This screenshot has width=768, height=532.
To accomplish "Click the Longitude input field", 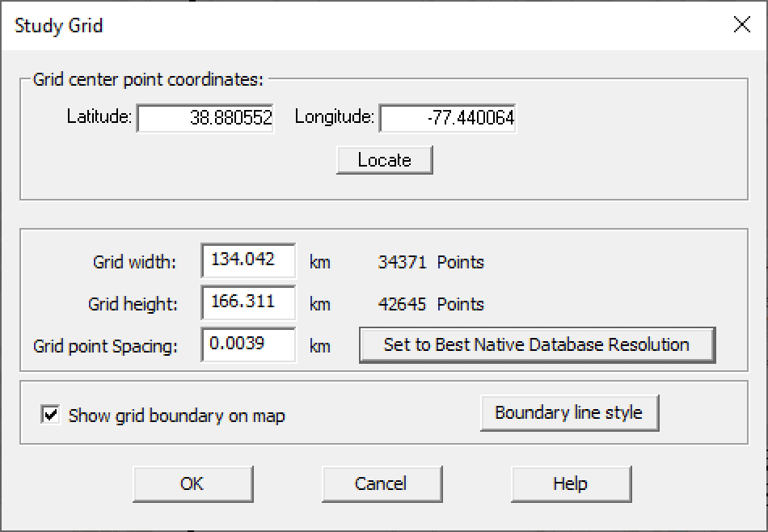I will pos(447,119).
